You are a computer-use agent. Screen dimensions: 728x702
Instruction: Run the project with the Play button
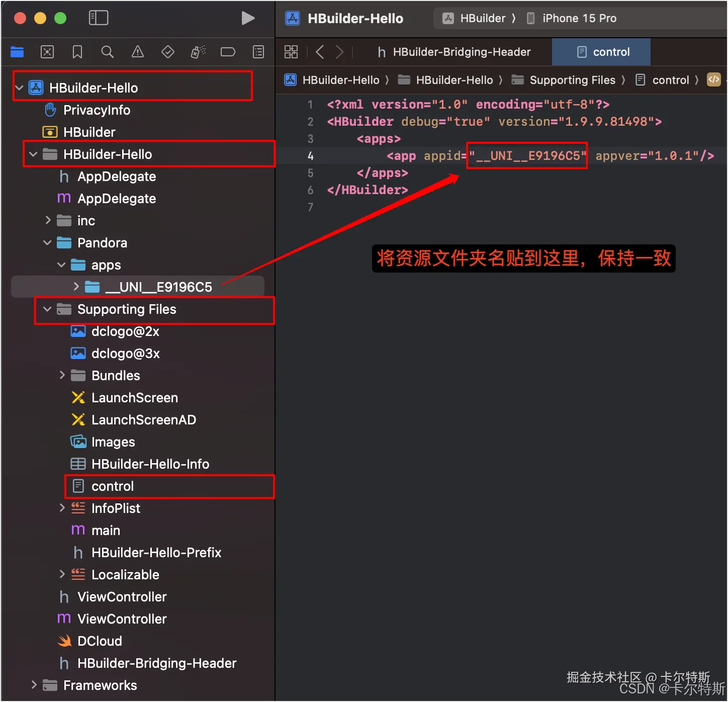tap(248, 18)
